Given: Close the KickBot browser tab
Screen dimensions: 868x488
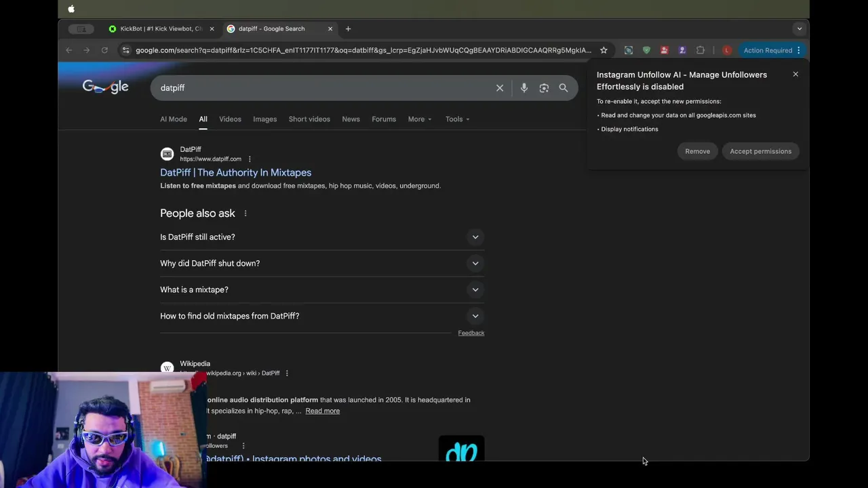Looking at the screenshot, I should coord(212,28).
